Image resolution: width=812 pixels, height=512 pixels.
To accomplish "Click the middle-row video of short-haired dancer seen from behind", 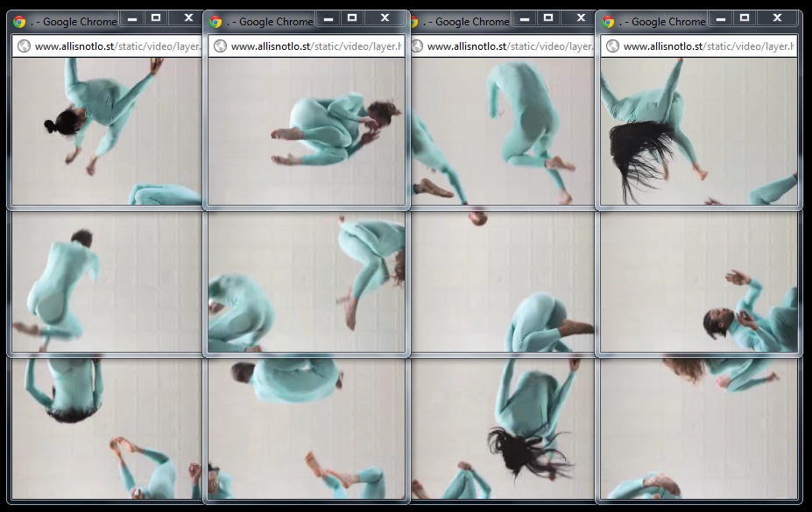I will (105, 282).
